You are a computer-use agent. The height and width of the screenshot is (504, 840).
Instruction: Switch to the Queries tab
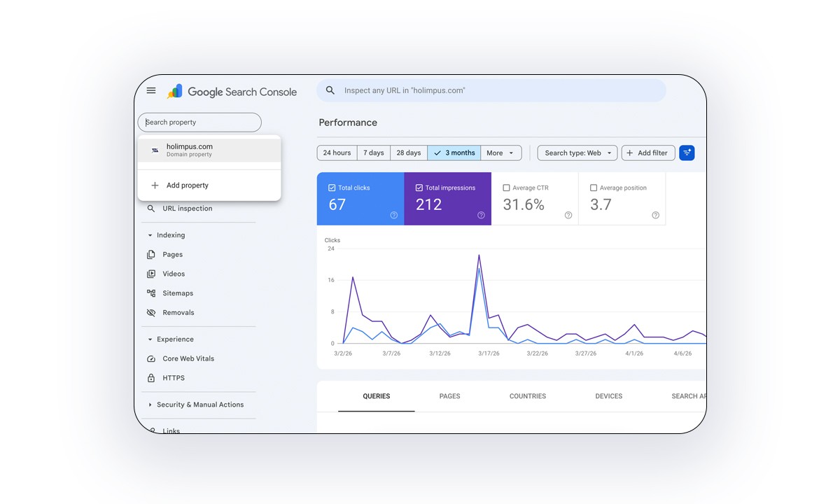pyautogui.click(x=377, y=396)
